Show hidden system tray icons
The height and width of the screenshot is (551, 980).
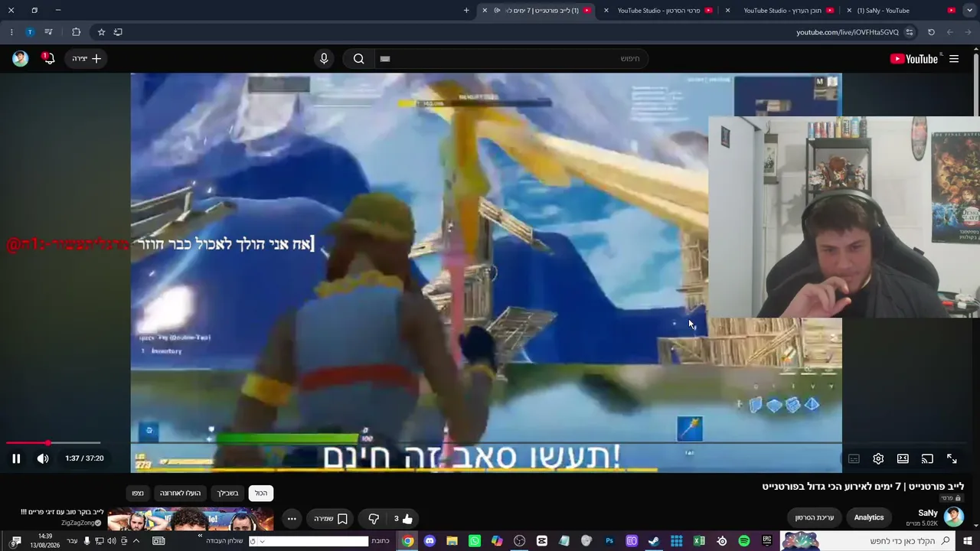coord(136,541)
